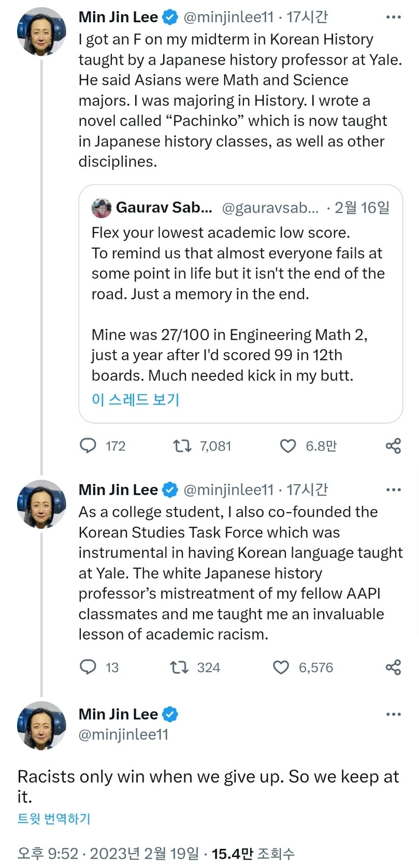Viewport: 419px width, 868px height.
Task: Click the verified badge on the final tweet
Action: point(170,714)
